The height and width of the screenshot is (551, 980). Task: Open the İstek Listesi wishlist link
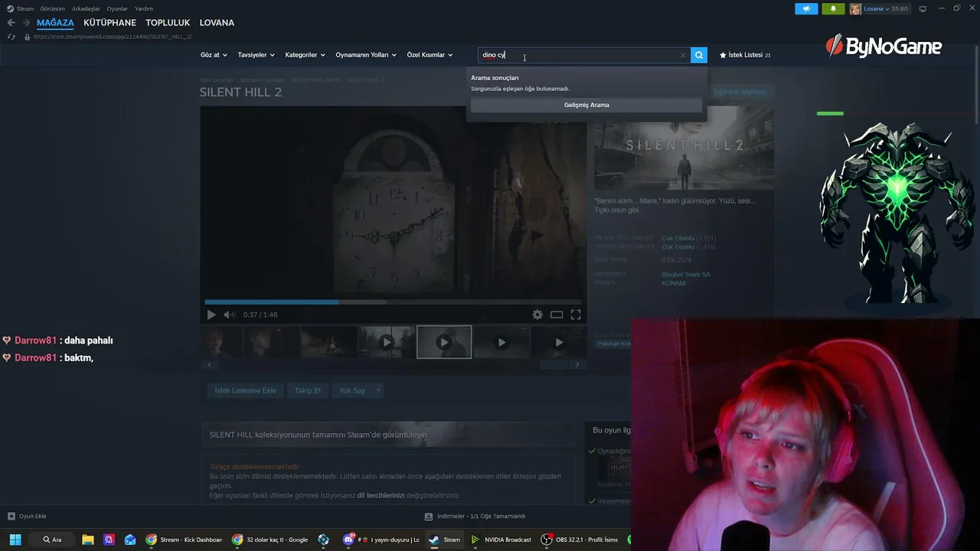(744, 55)
